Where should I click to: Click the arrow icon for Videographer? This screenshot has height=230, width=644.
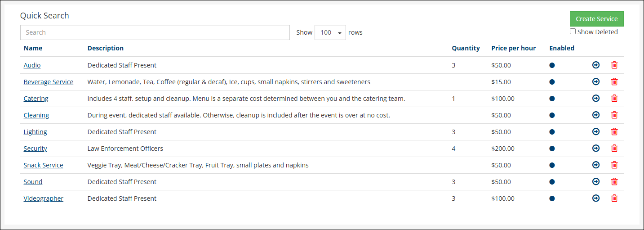pyautogui.click(x=596, y=198)
